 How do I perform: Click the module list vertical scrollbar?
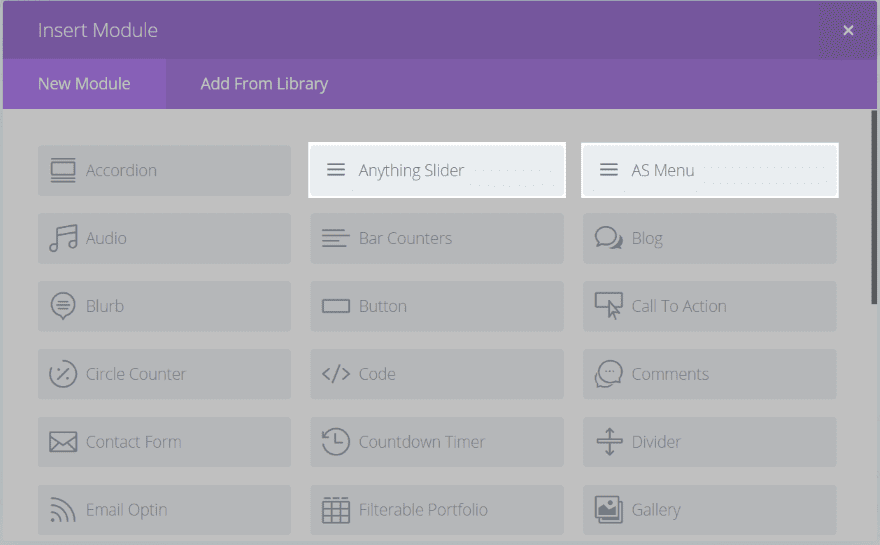874,210
